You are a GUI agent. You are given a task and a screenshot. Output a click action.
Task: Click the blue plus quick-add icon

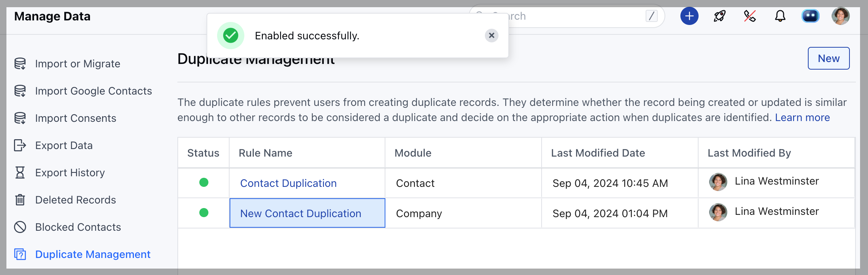click(689, 16)
